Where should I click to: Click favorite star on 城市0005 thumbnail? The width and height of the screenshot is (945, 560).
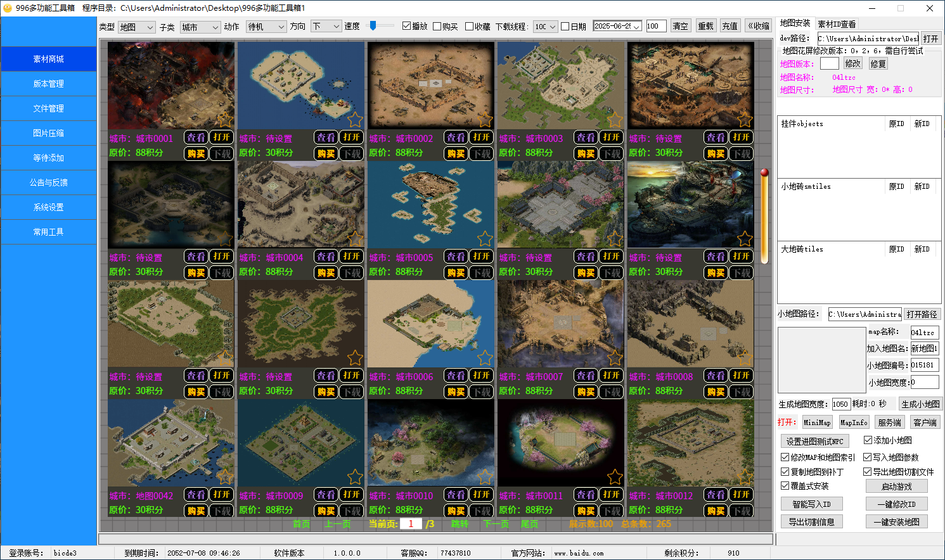tap(485, 239)
